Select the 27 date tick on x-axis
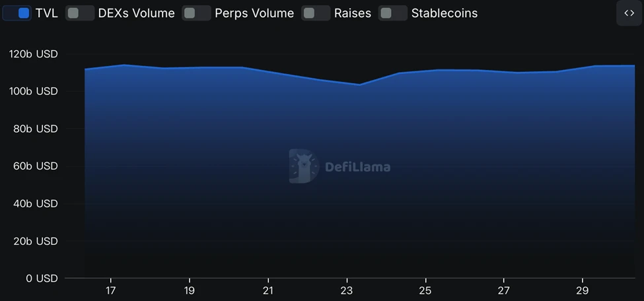 pos(504,290)
